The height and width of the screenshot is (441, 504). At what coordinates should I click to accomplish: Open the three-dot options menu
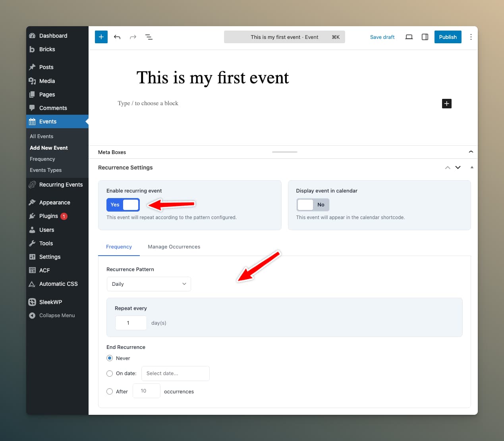471,37
